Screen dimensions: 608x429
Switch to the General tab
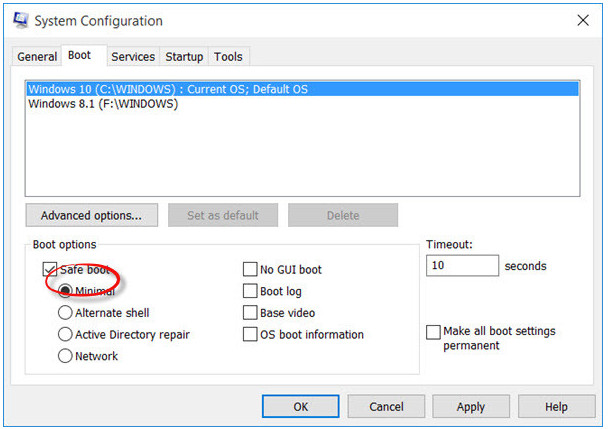tap(37, 57)
